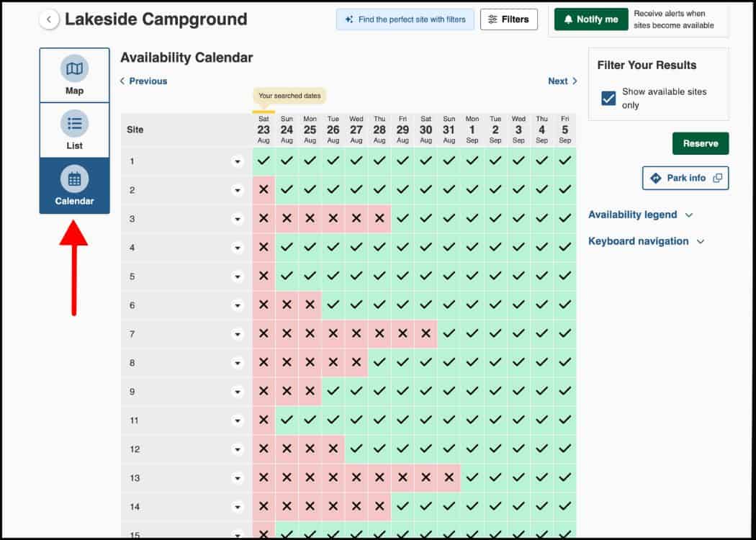
Task: Select site 8 checkmark for Thu 28 Aug
Action: pyautogui.click(x=379, y=363)
